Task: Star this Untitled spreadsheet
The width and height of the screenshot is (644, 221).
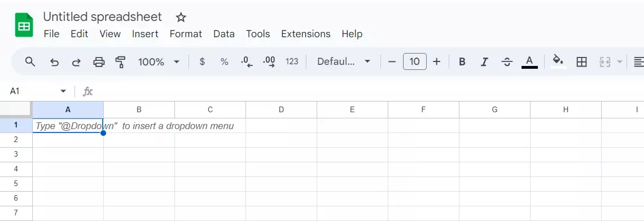Action: (181, 17)
